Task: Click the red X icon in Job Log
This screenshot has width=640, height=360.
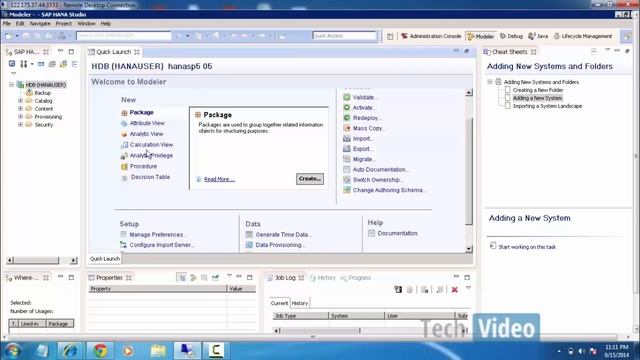Action: tap(454, 290)
